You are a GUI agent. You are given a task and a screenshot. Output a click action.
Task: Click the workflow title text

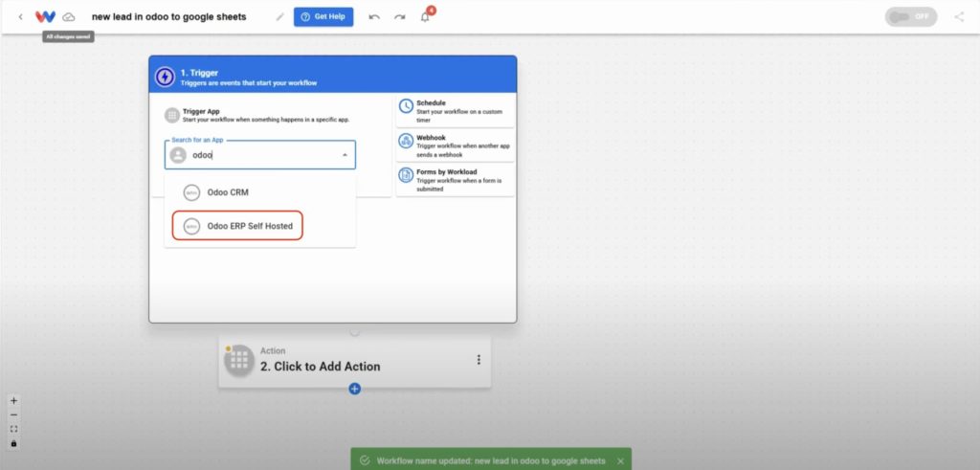(168, 17)
